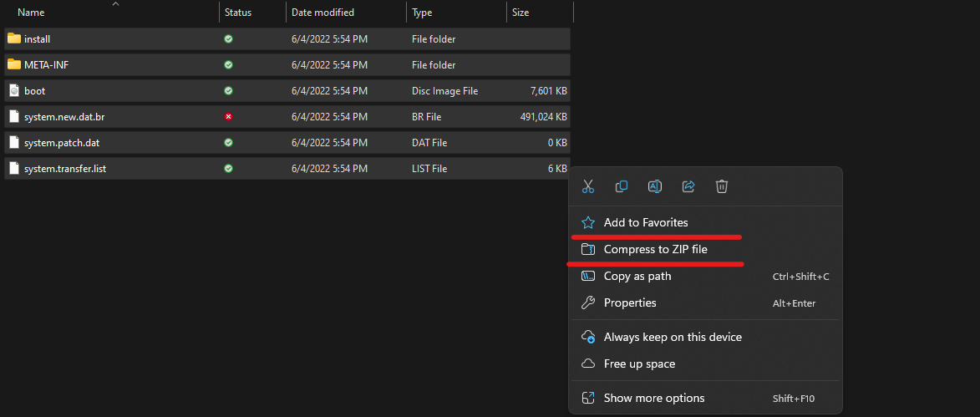Expand Show more options
The image size is (980, 417).
pyautogui.click(x=654, y=398)
